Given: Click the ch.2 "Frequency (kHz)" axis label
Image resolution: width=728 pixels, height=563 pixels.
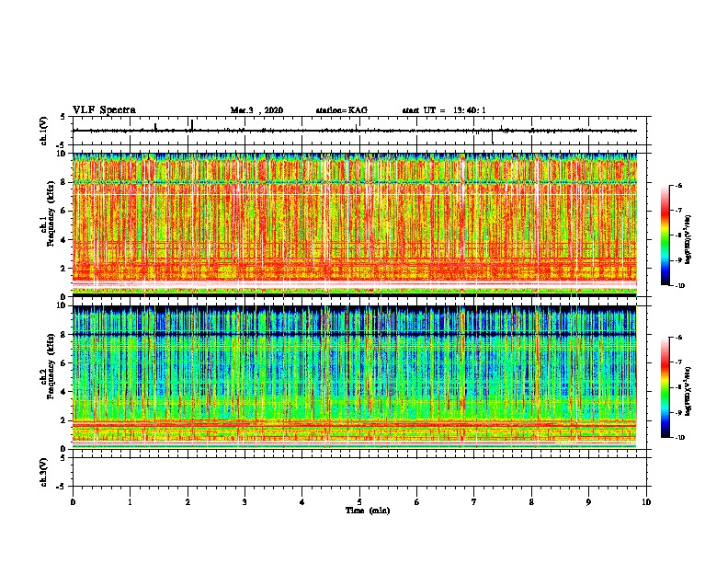Looking at the screenshot, I should [x=51, y=366].
